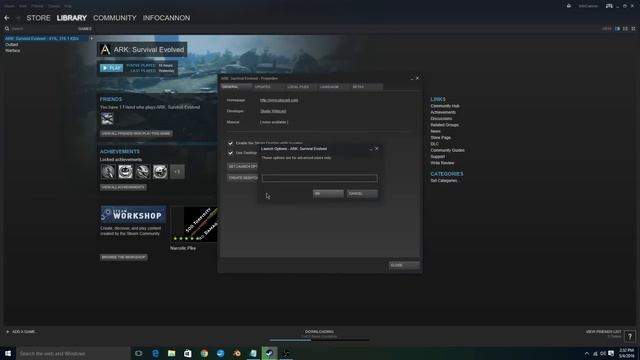Open the Write Review link
Image resolution: width=640 pixels, height=360 pixels.
442,163
